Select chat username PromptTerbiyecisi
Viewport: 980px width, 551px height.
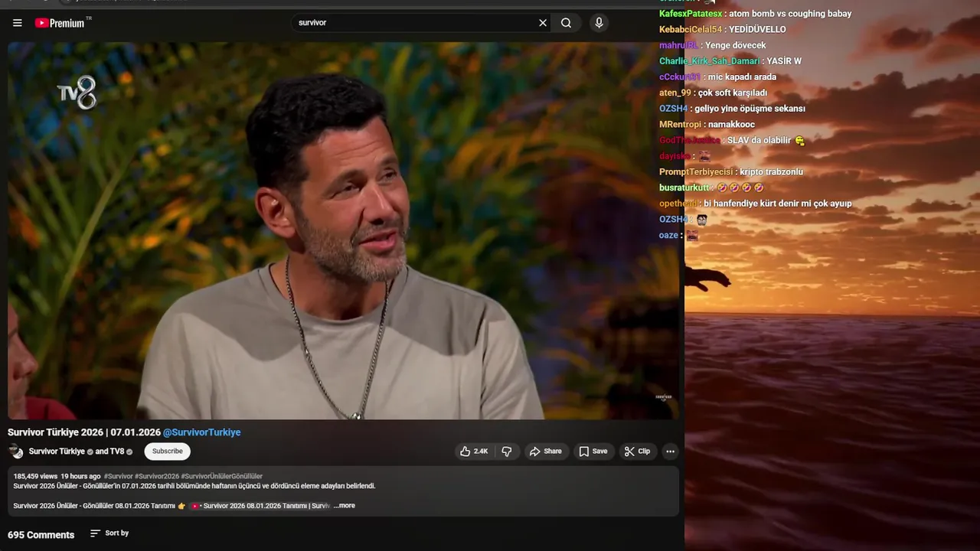coord(696,172)
